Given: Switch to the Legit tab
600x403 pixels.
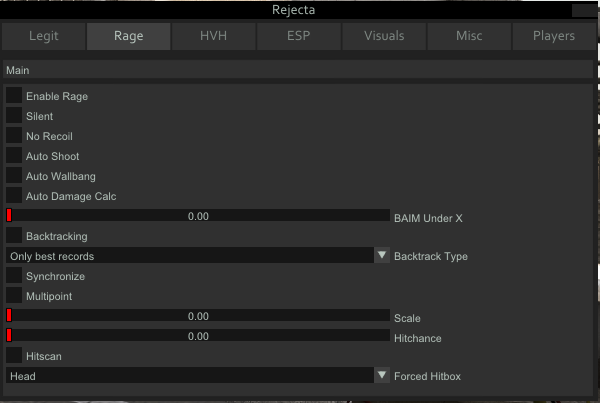Looking at the screenshot, I should pyautogui.click(x=43, y=36).
